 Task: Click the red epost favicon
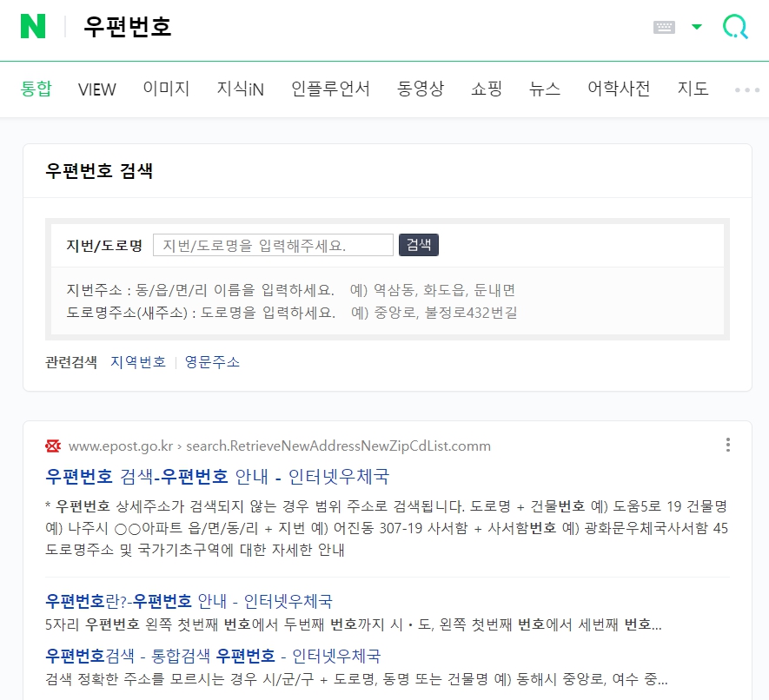pos(53,446)
